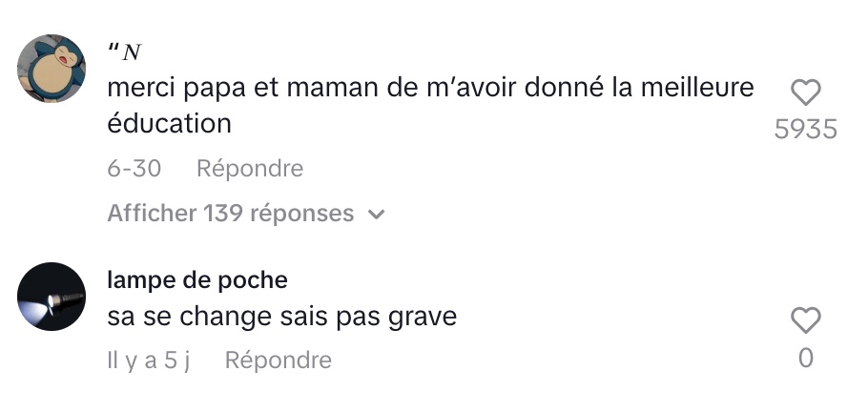Open the Snorlax avatar profile picture
The image size is (868, 412).
52,68
